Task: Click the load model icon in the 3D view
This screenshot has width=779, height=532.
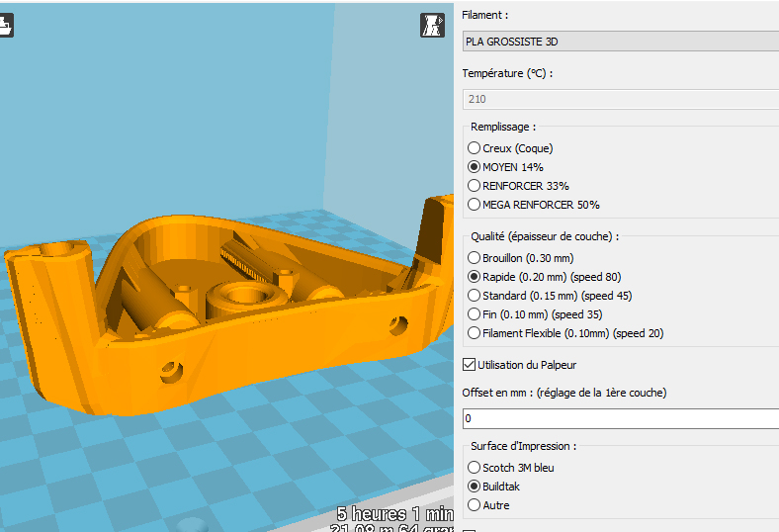Action: [x=6, y=26]
